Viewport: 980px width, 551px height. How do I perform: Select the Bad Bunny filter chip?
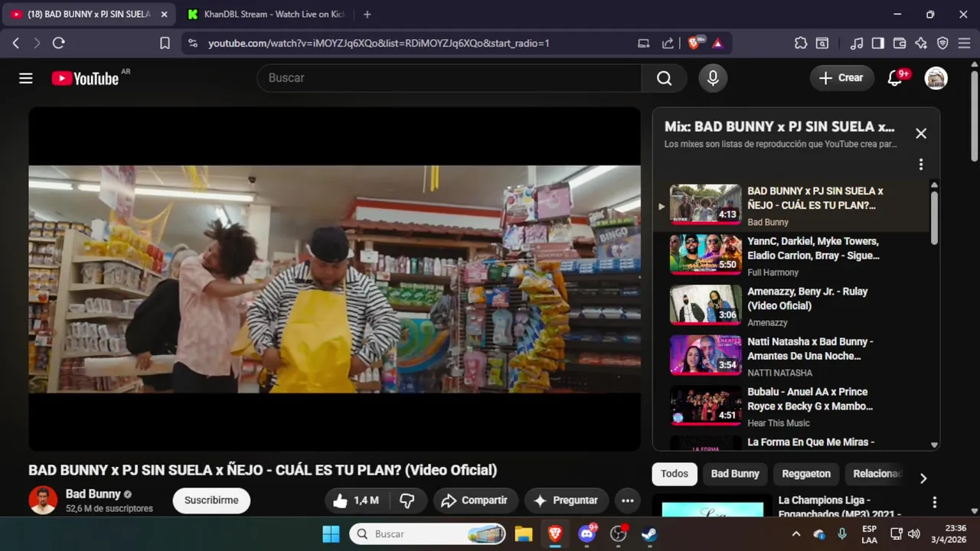click(x=735, y=474)
